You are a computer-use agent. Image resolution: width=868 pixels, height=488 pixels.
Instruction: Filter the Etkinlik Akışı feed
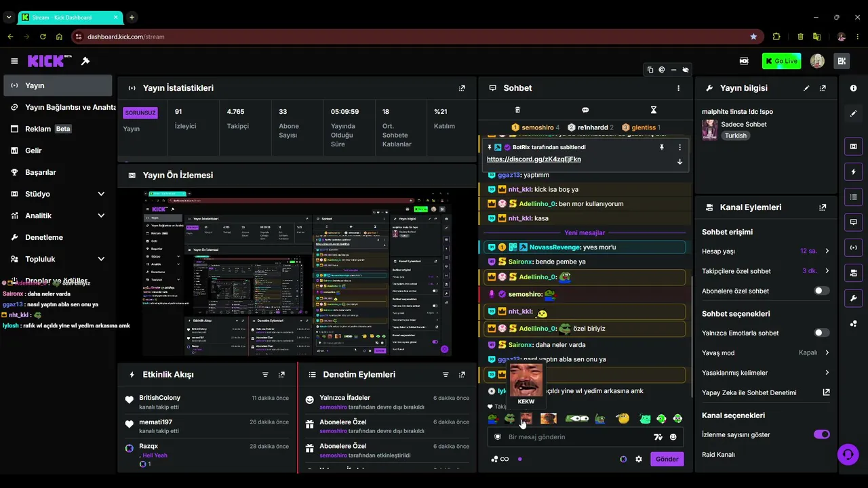click(x=265, y=375)
